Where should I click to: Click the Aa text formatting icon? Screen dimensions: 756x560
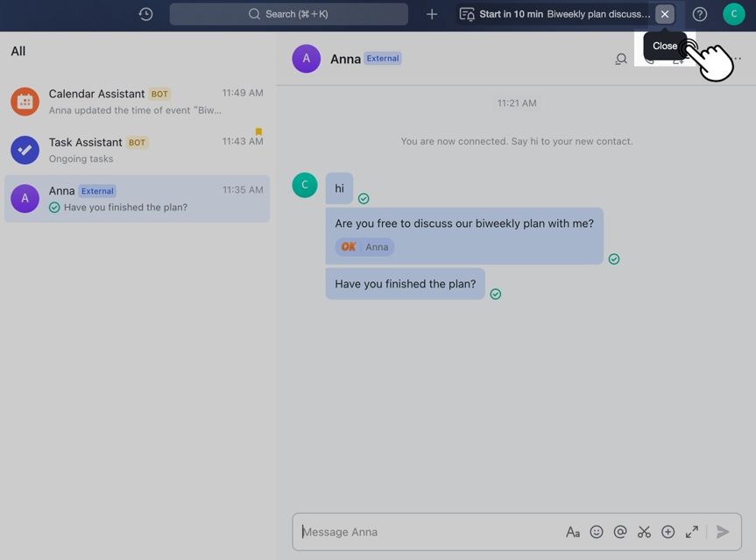(x=572, y=532)
